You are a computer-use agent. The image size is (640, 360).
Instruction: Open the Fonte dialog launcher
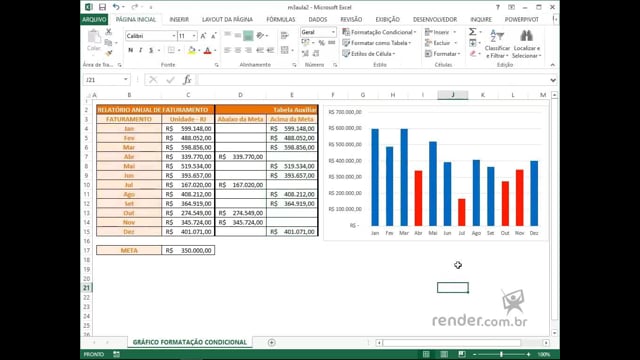217,65
